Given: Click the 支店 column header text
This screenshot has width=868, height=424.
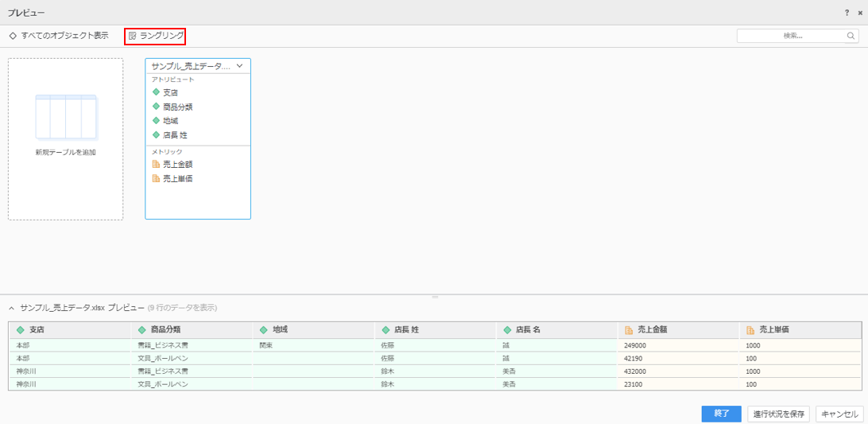Looking at the screenshot, I should [x=37, y=330].
